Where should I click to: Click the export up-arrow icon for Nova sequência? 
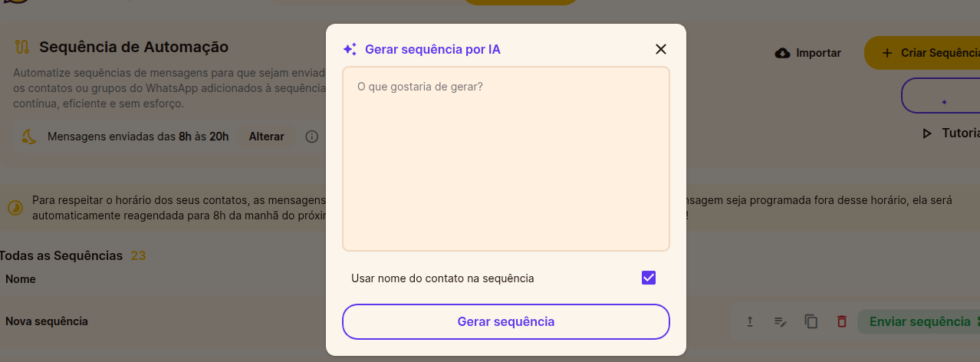click(x=750, y=321)
